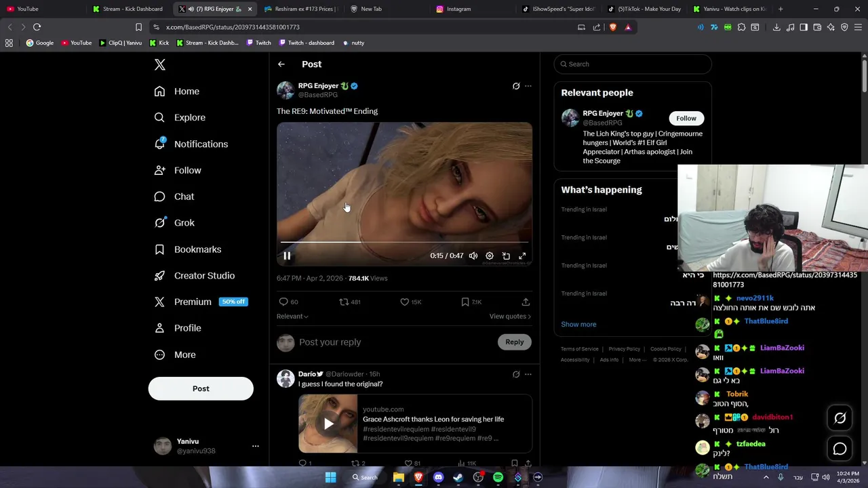
Task: Open video settings gear
Action: click(490, 256)
